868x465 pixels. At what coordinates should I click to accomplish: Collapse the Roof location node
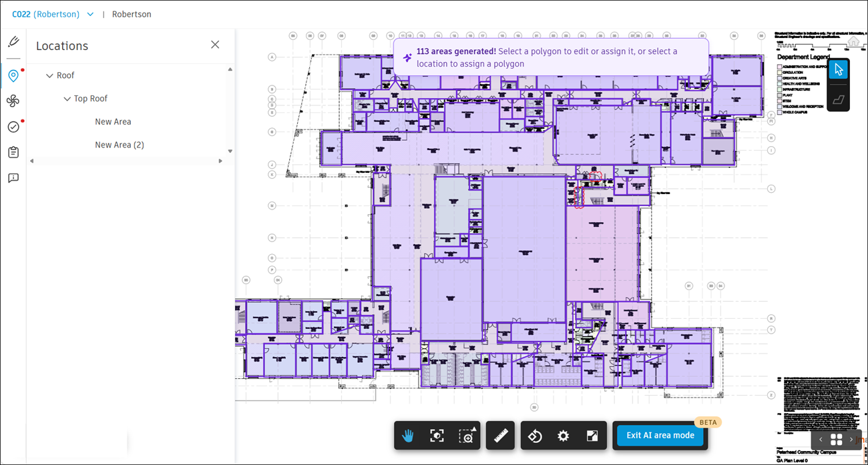coord(49,76)
